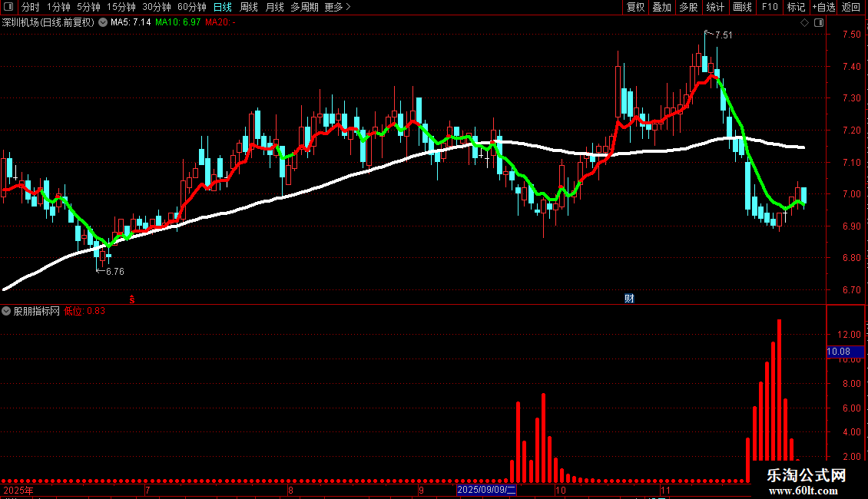This screenshot has height=499, width=868.
Task: Click the 返回 back button
Action: click(851, 7)
